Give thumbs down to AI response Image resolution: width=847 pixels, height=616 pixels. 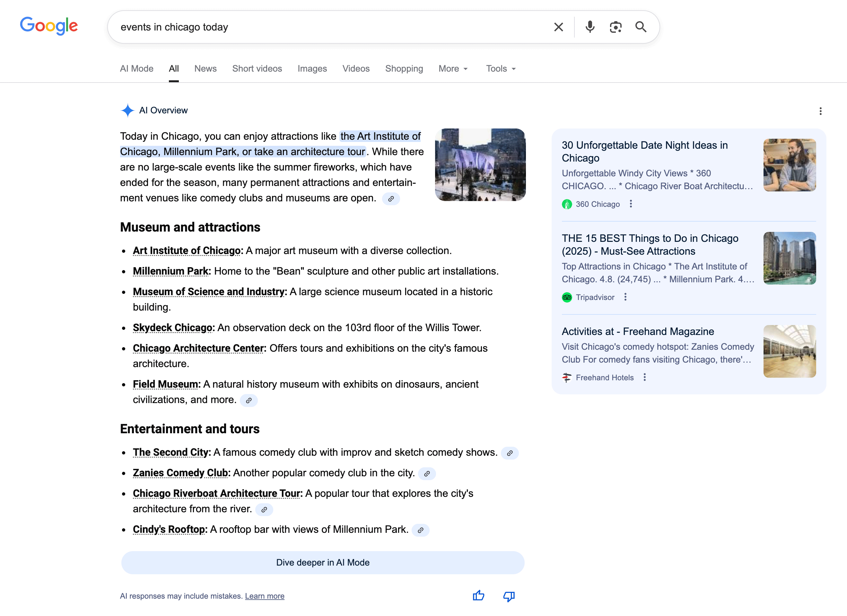(x=509, y=595)
